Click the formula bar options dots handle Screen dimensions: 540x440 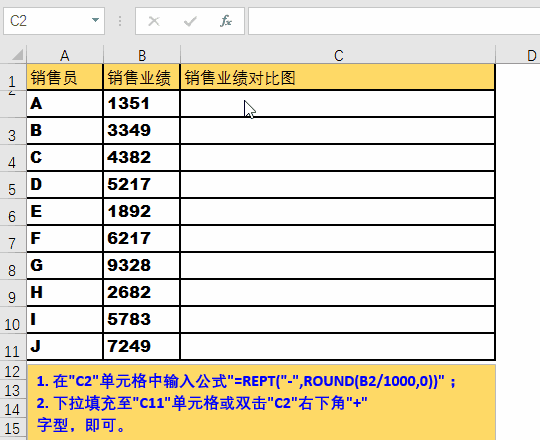[120, 21]
